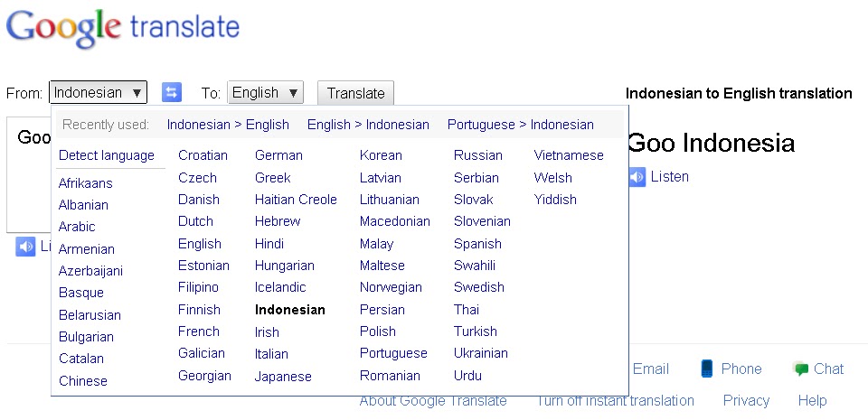Image resolution: width=868 pixels, height=420 pixels.
Task: Click the swap languages icon
Action: (172, 92)
